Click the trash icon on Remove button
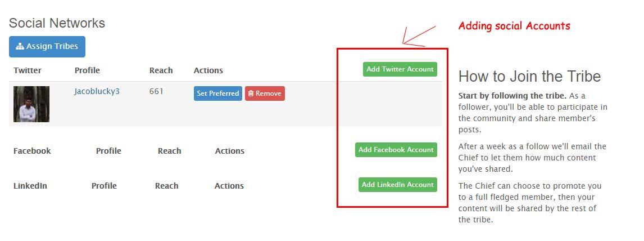 point(251,94)
